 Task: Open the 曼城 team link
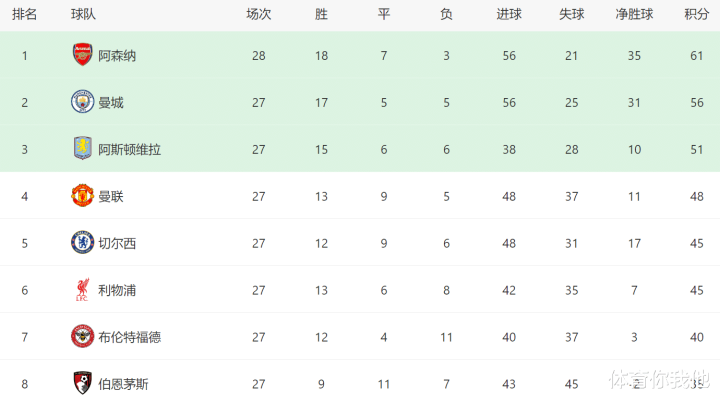click(x=111, y=103)
